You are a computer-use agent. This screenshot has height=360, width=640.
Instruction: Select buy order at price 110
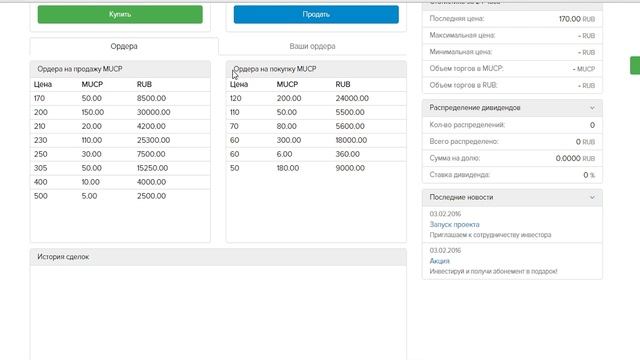click(x=316, y=112)
